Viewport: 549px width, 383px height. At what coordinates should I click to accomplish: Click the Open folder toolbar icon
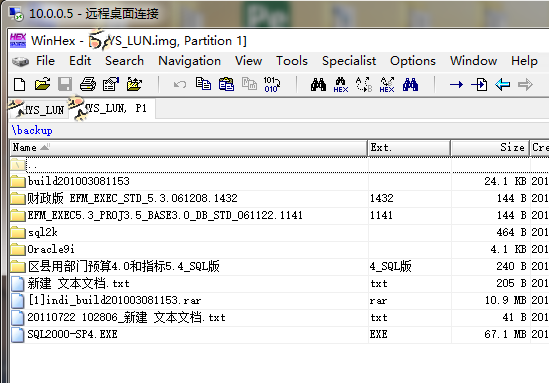pyautogui.click(x=134, y=84)
